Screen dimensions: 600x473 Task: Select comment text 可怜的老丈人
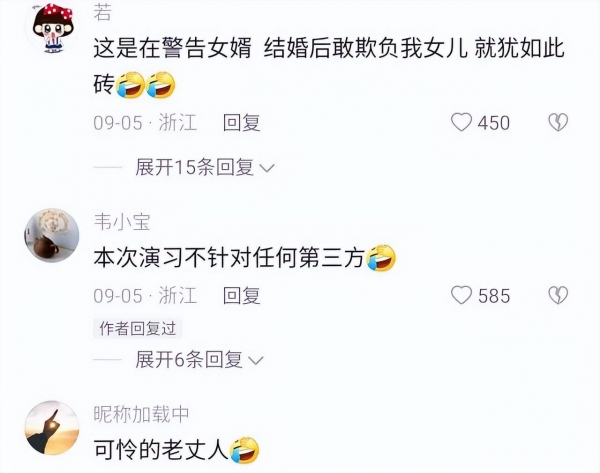161,450
